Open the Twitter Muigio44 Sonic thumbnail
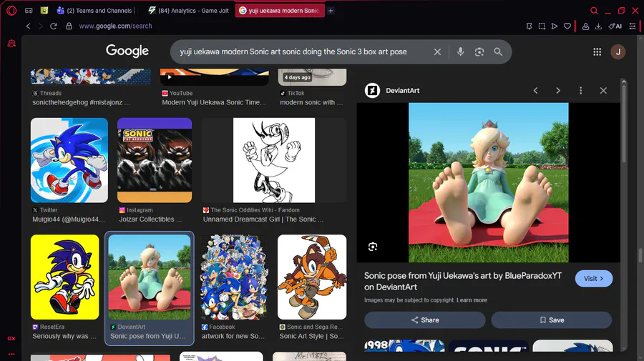Screen dimensions: 644x361 (x=69, y=160)
